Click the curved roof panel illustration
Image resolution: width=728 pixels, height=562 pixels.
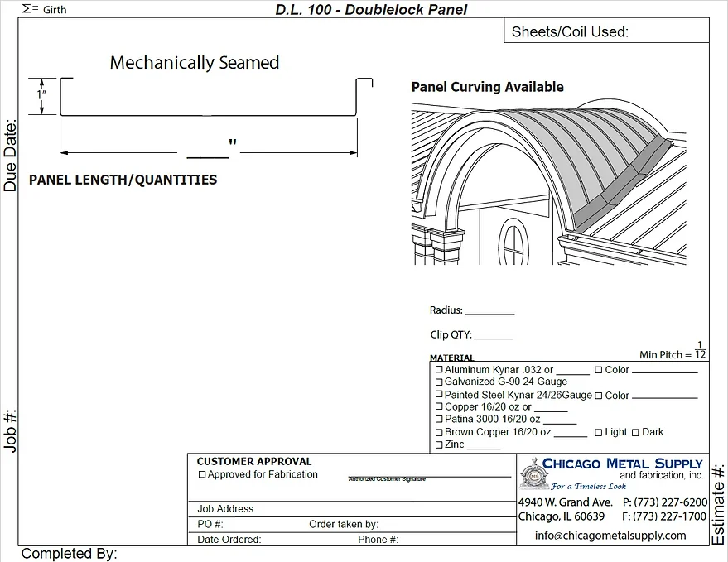(x=549, y=181)
